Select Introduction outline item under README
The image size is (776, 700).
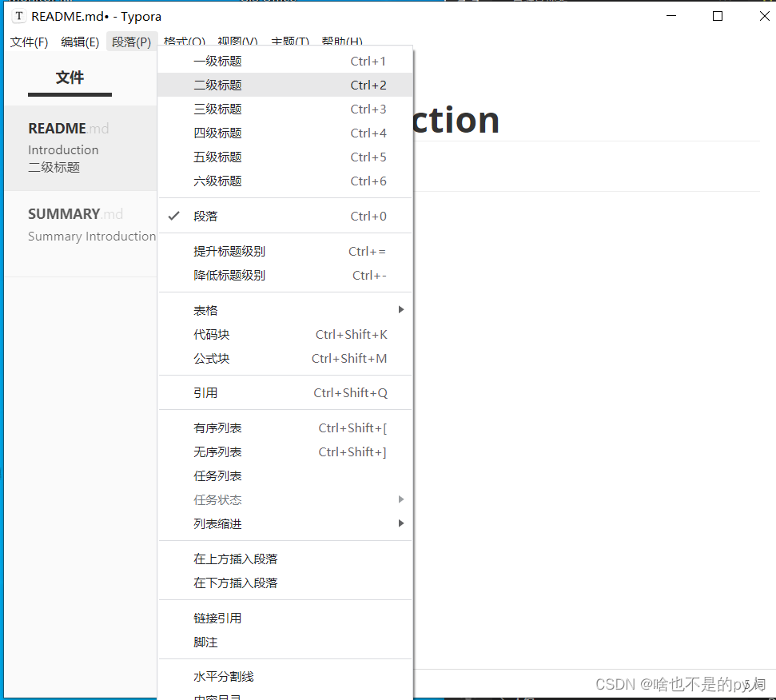coord(63,149)
